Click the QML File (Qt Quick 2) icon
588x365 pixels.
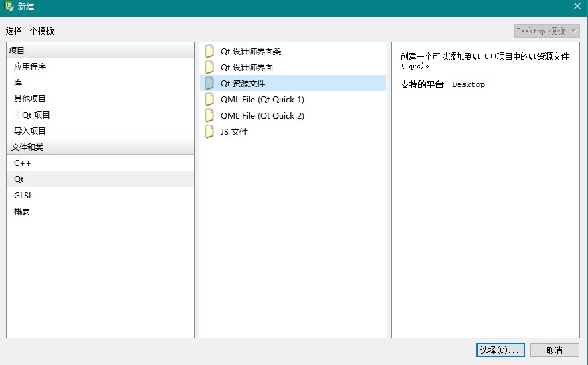pos(210,116)
